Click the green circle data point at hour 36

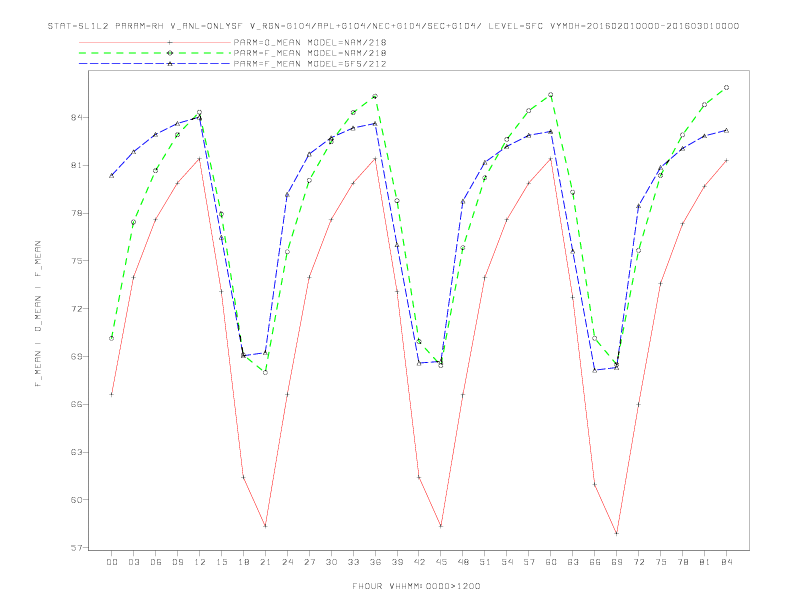[375, 96]
